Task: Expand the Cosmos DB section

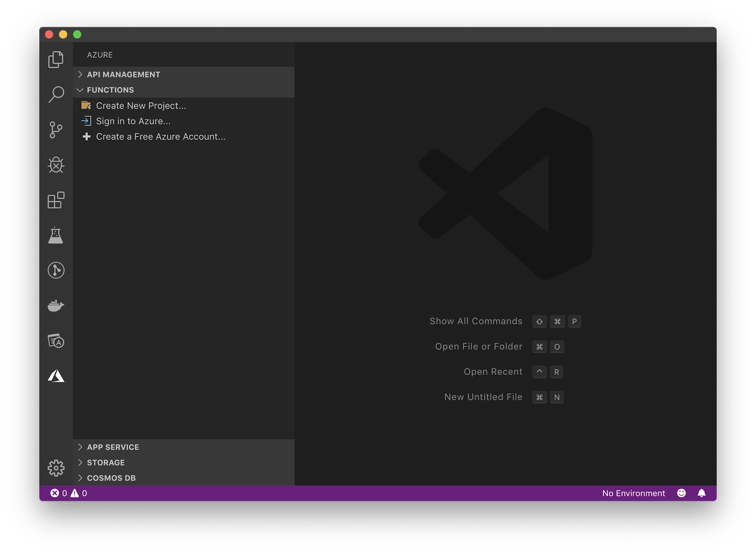Action: (x=111, y=478)
